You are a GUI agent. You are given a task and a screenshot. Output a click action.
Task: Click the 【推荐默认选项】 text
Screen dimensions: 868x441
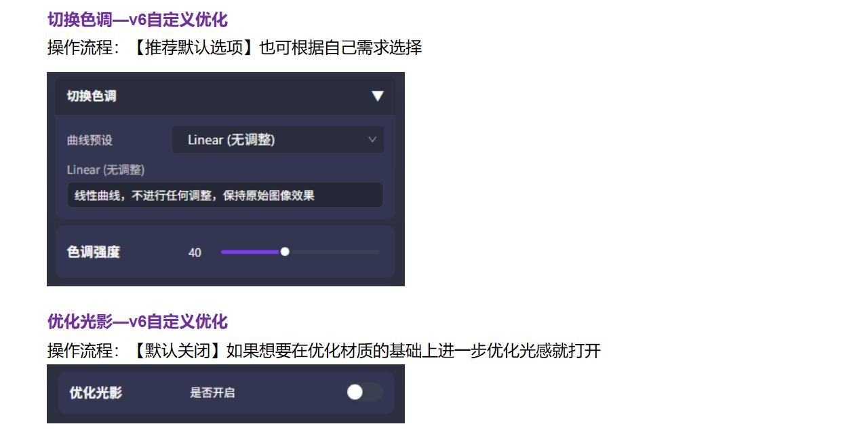tap(194, 47)
